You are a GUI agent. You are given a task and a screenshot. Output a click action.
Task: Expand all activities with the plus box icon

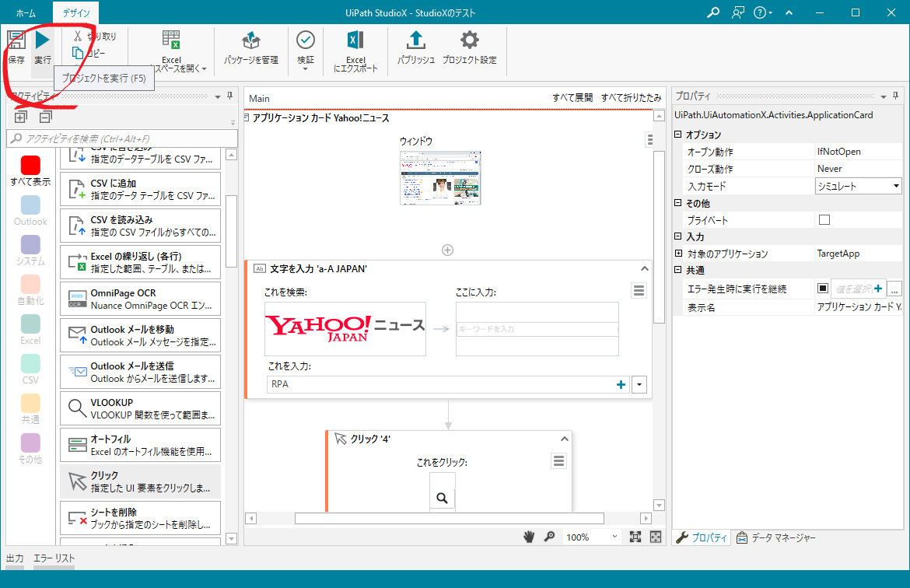click(20, 117)
